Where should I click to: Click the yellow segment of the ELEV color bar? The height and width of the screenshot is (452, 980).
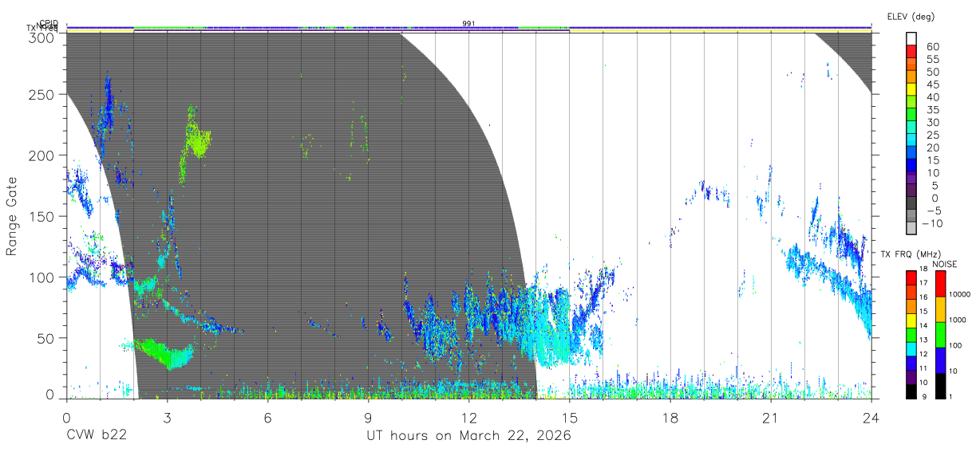(x=911, y=90)
